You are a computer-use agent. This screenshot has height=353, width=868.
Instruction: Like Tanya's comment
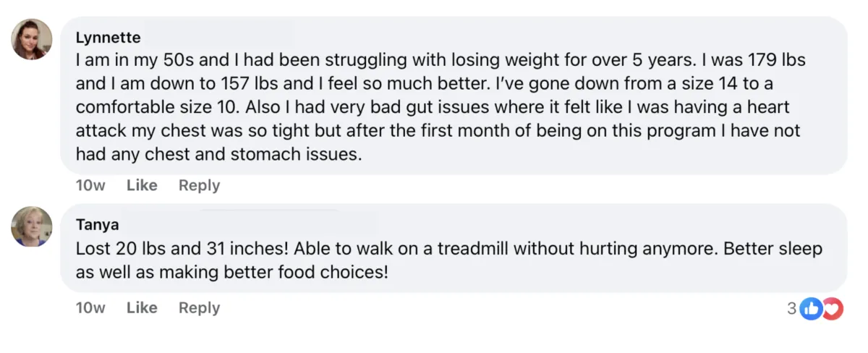[142, 307]
